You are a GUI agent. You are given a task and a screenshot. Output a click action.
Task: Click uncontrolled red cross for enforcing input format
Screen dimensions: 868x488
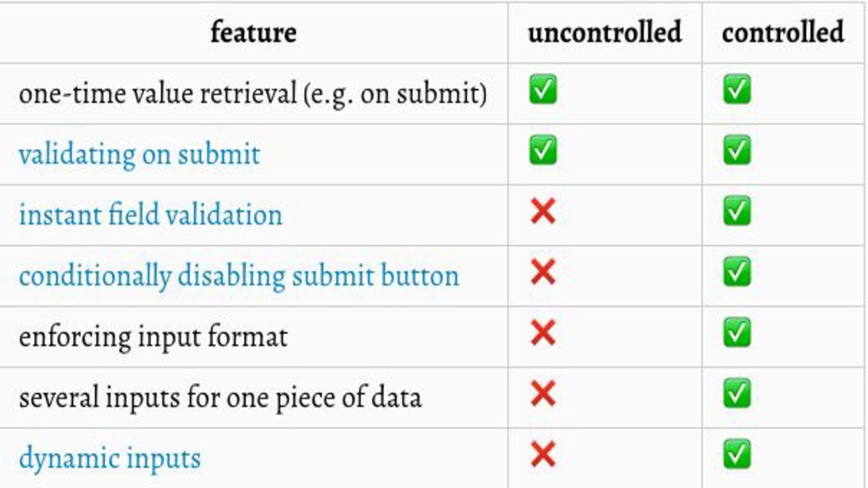click(542, 333)
